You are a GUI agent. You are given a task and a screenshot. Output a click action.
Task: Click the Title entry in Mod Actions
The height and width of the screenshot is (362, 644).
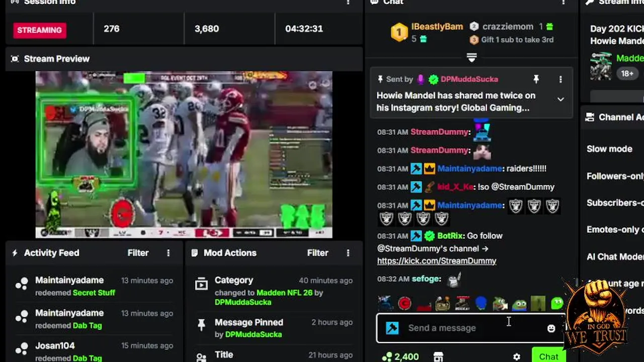click(224, 354)
